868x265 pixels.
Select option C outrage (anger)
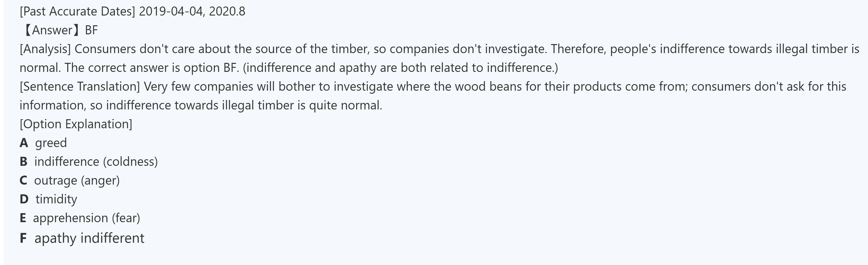[77, 181]
